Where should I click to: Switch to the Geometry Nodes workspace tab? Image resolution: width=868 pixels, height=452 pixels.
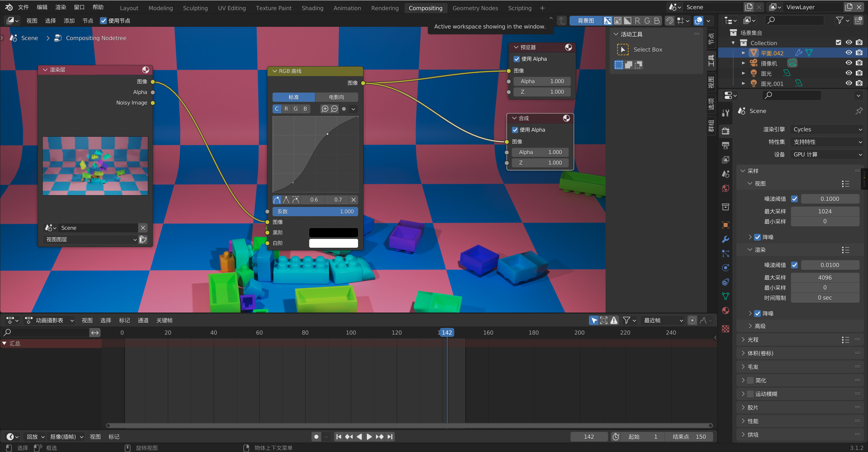(x=475, y=8)
